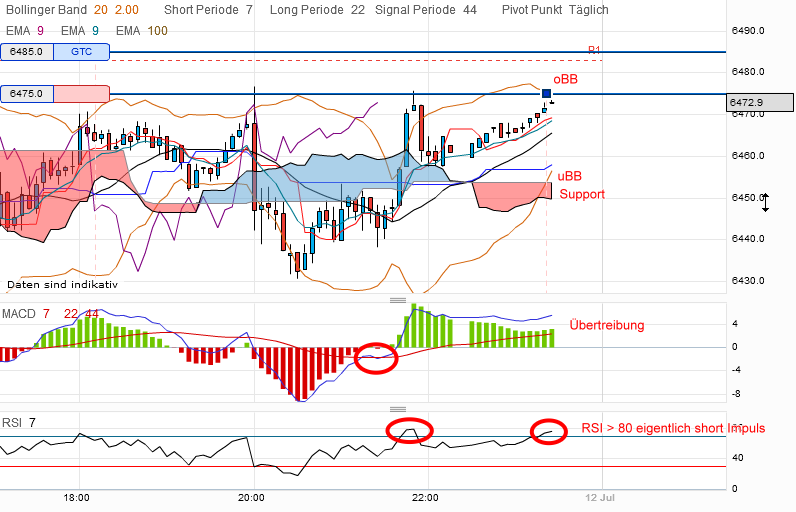Click the 6440.0 price axis label

coord(748,238)
